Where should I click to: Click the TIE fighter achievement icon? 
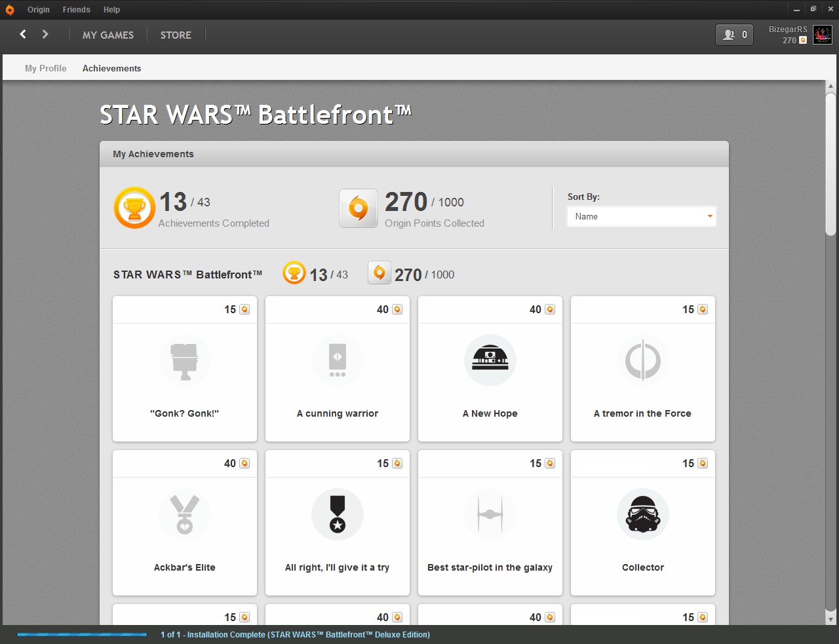(490, 514)
